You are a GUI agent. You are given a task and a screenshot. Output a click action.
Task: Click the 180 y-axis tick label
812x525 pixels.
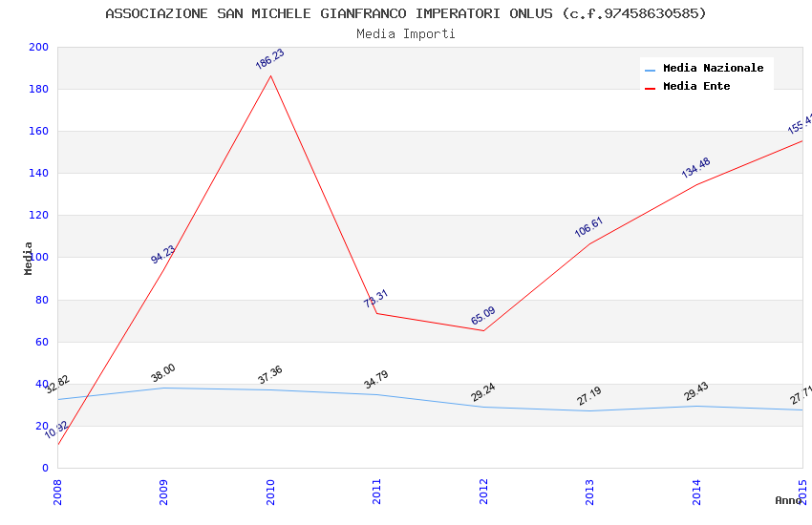point(39,89)
